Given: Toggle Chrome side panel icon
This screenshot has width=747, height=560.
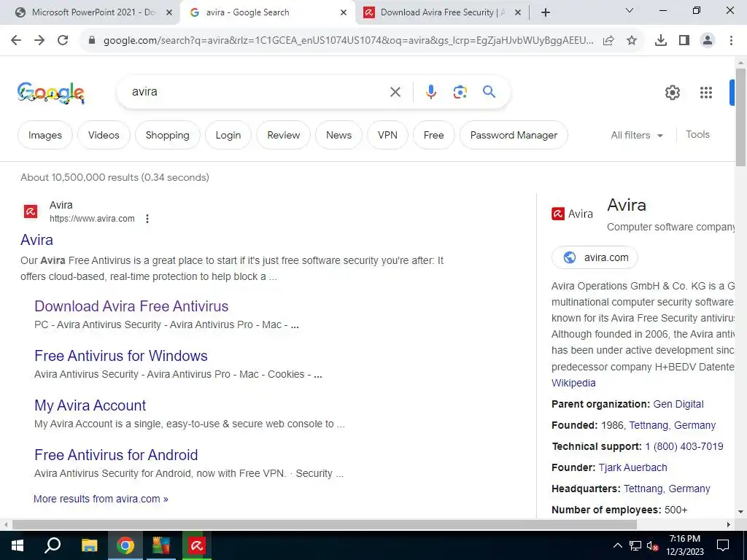Looking at the screenshot, I should pyautogui.click(x=684, y=41).
